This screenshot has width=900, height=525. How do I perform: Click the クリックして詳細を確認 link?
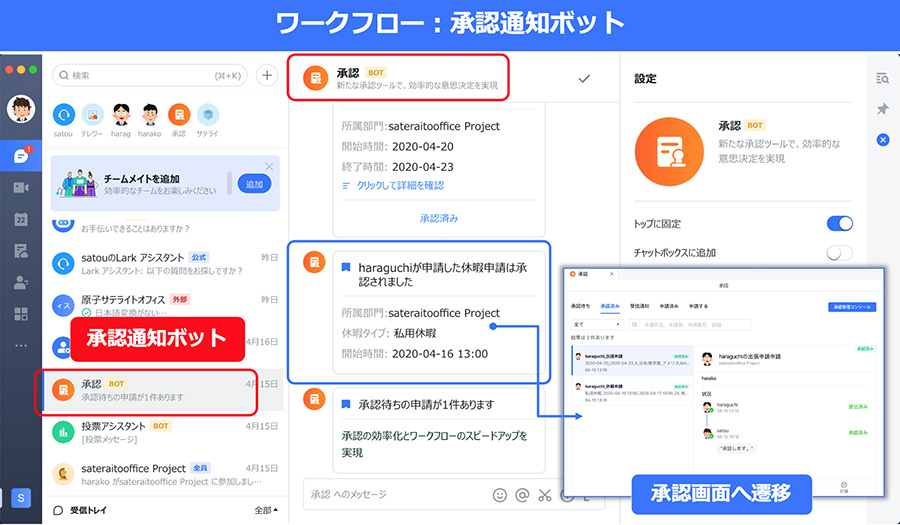pos(400,185)
